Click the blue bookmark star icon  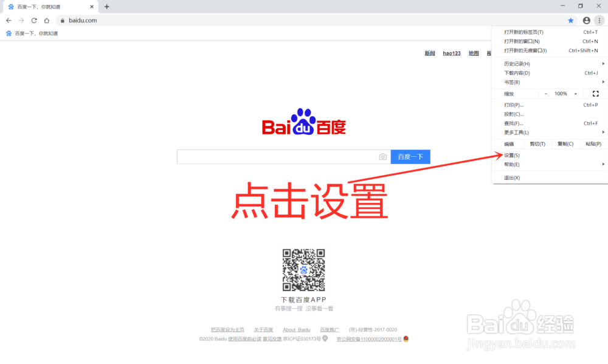point(571,21)
